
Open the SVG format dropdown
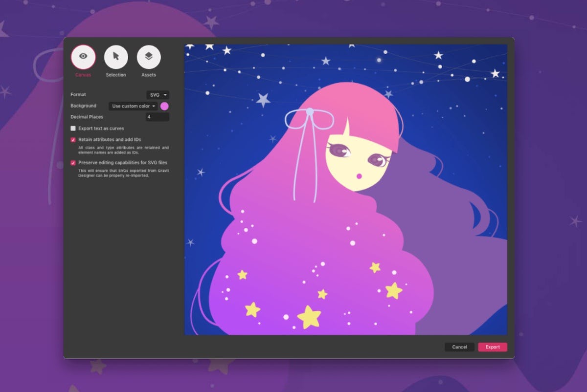157,94
